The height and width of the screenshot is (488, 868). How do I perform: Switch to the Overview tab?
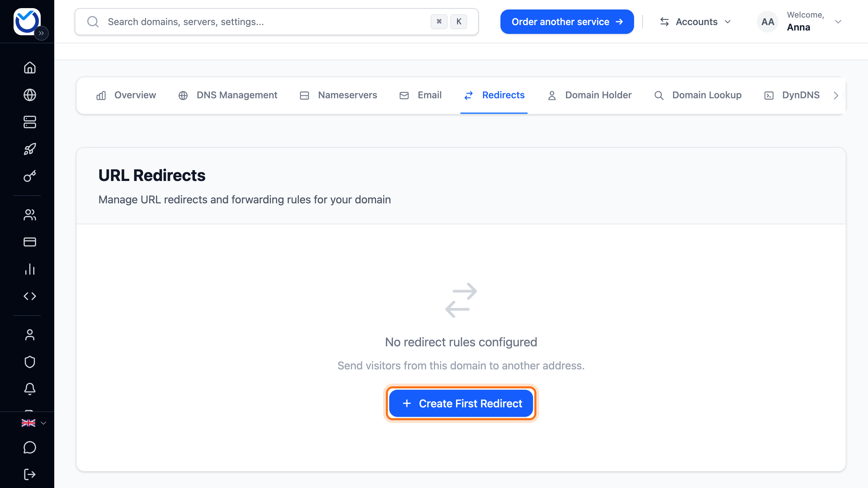tap(126, 95)
